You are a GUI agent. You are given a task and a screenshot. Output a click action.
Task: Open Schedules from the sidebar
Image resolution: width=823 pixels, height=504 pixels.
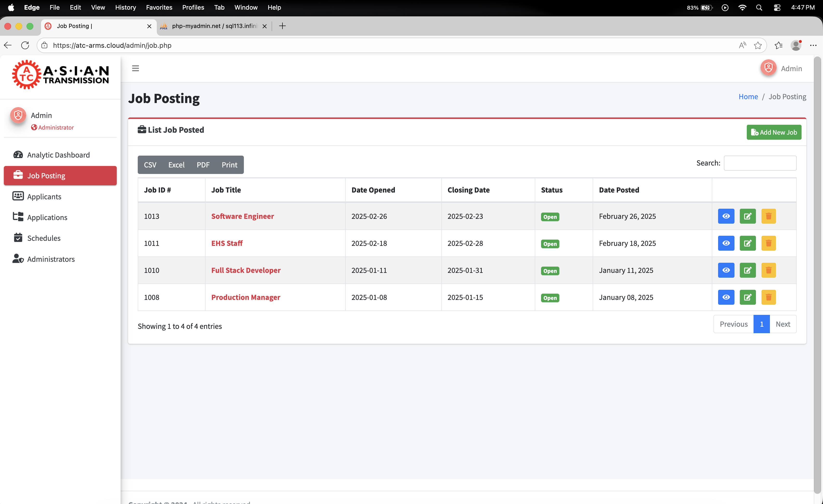tap(44, 238)
